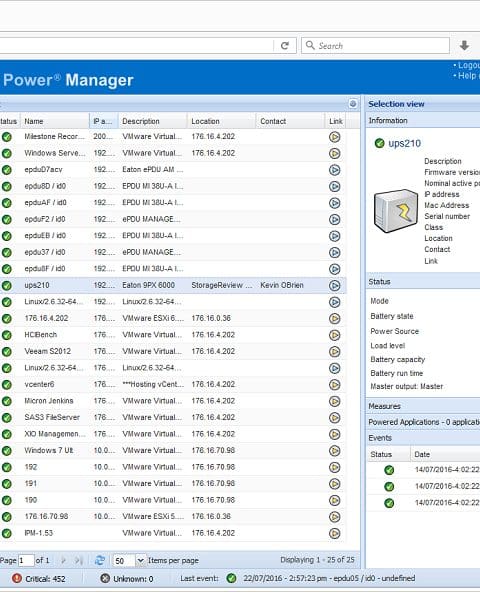Viewport: 480px width, 592px height.
Task: Open link icon for epduF2 / id0
Action: click(335, 219)
